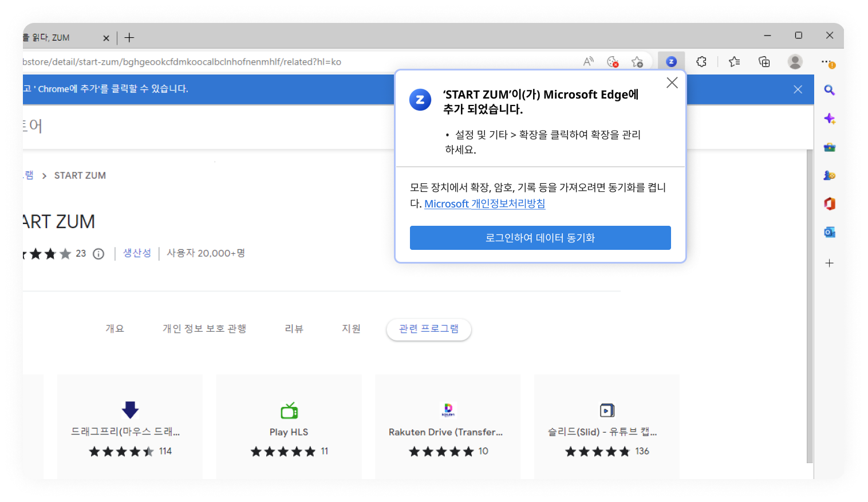Open the Microsoft 개인정보처리방침 link
The height and width of the screenshot is (502, 868).
485,203
